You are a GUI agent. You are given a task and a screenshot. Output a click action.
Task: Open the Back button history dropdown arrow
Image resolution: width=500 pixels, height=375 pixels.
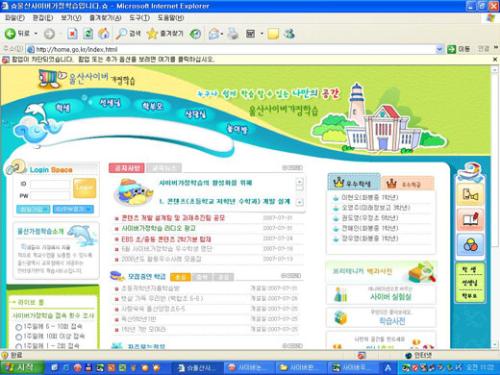(x=36, y=33)
